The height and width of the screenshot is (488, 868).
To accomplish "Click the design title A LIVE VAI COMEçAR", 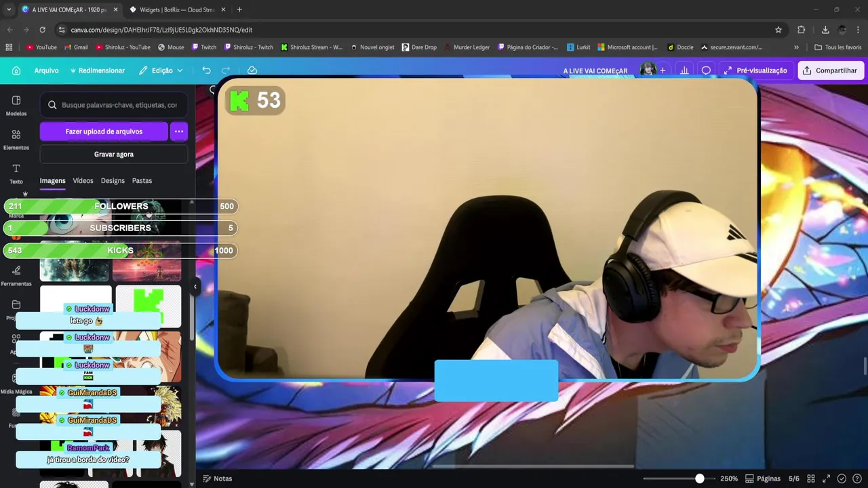I will [x=595, y=70].
